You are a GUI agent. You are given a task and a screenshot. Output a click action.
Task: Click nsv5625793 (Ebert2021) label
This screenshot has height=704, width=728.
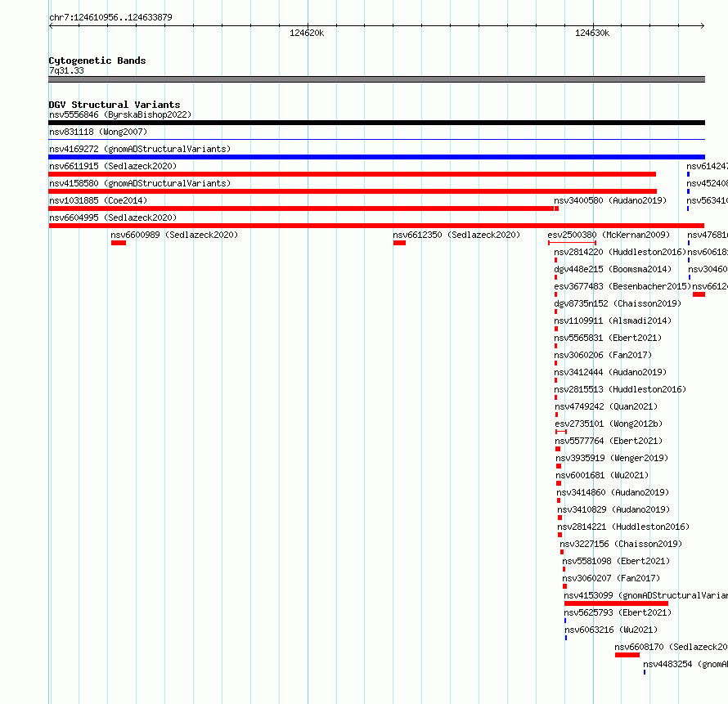(618, 612)
